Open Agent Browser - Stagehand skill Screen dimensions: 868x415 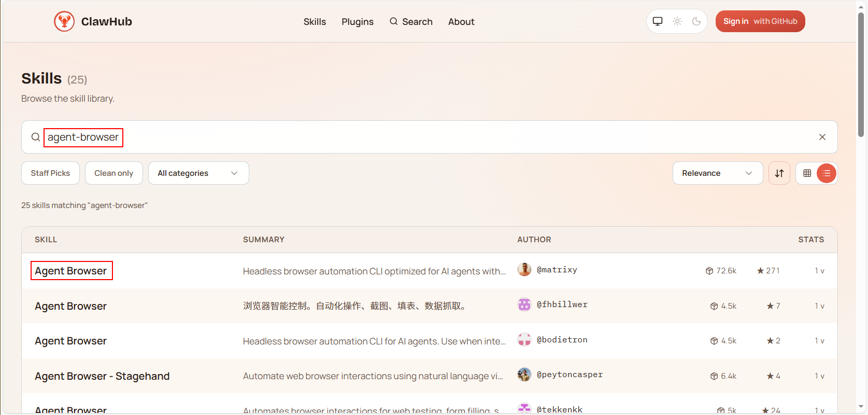coord(102,376)
